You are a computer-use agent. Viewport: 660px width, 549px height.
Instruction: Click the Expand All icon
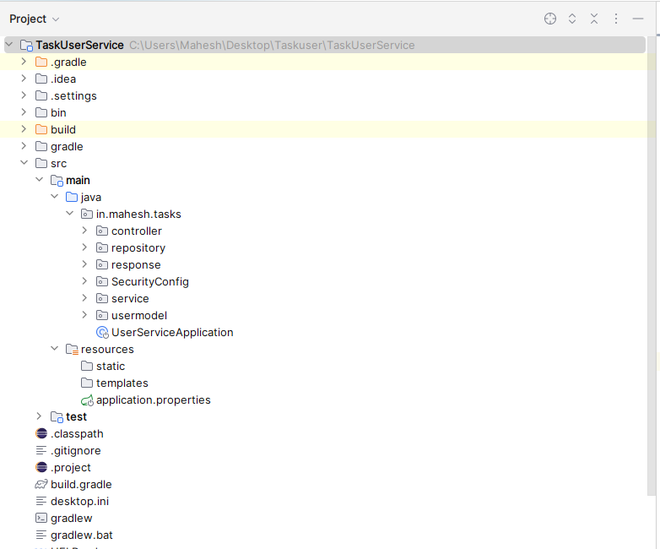[x=572, y=18]
